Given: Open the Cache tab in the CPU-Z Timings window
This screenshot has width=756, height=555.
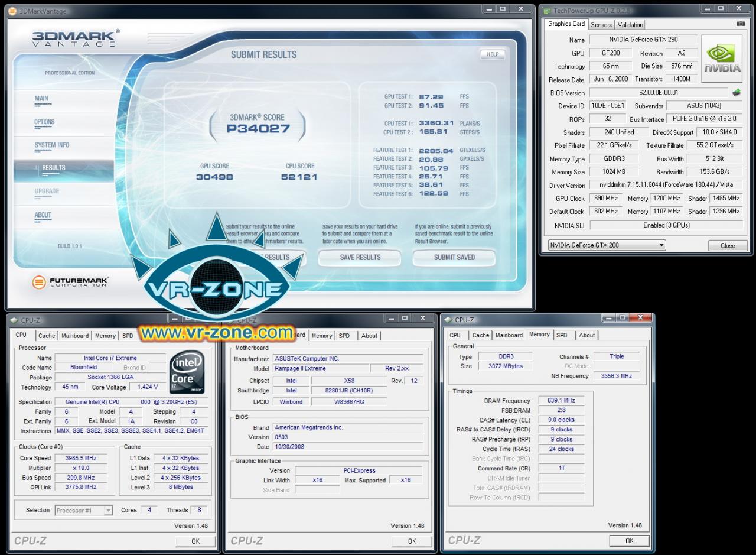Looking at the screenshot, I should (x=481, y=335).
